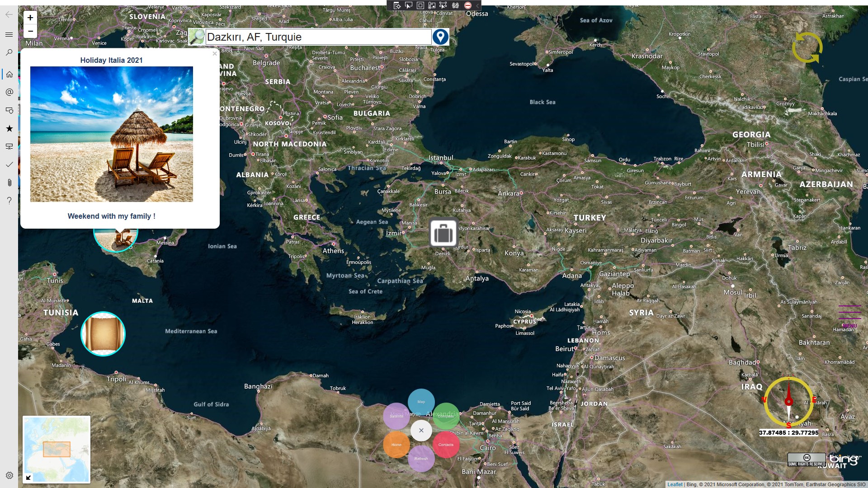Select Contacts in the radial menu
868x488 pixels.
click(x=446, y=445)
